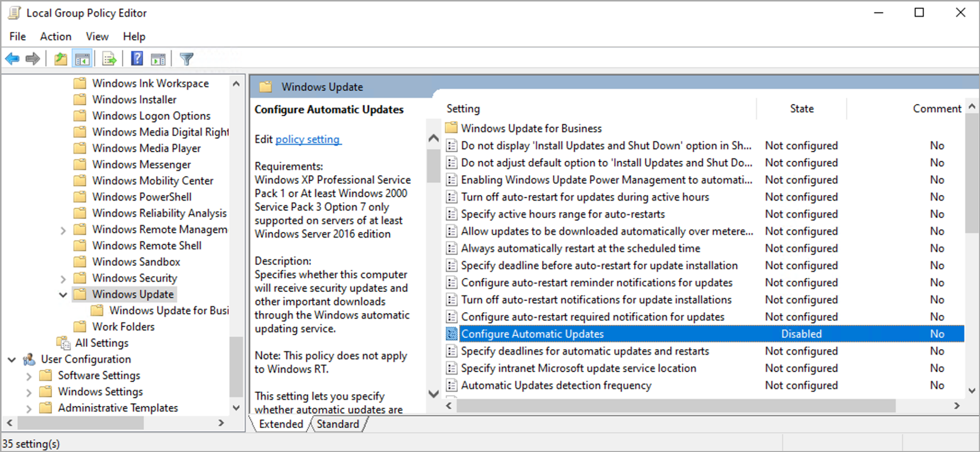Sort by the State column header

coord(802,109)
